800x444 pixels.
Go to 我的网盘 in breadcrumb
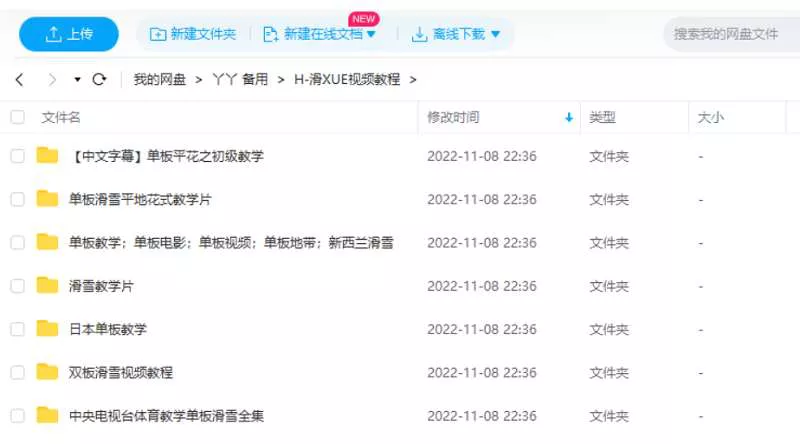point(160,80)
